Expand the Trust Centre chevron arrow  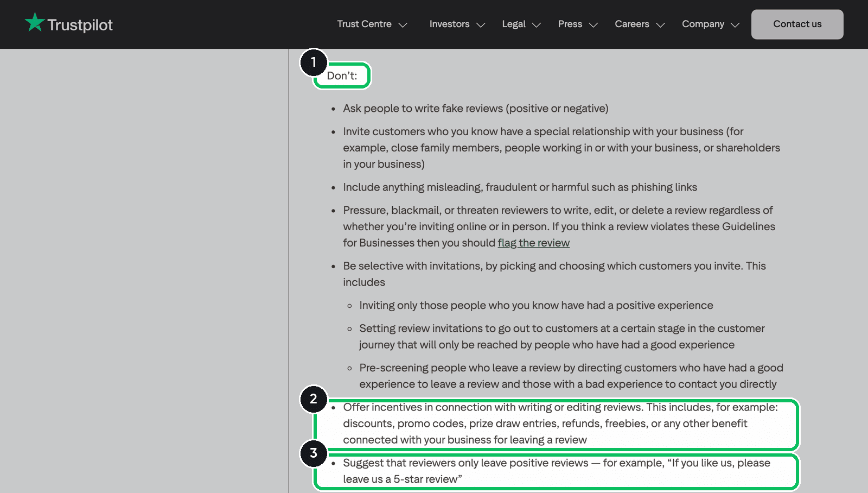[x=403, y=25]
